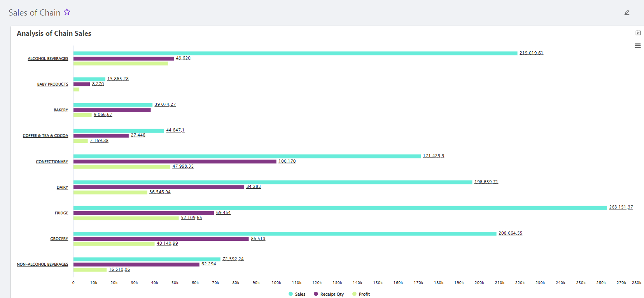Viewport: 644px width, 298px height.
Task: Open the chart hamburger menu
Action: (638, 46)
